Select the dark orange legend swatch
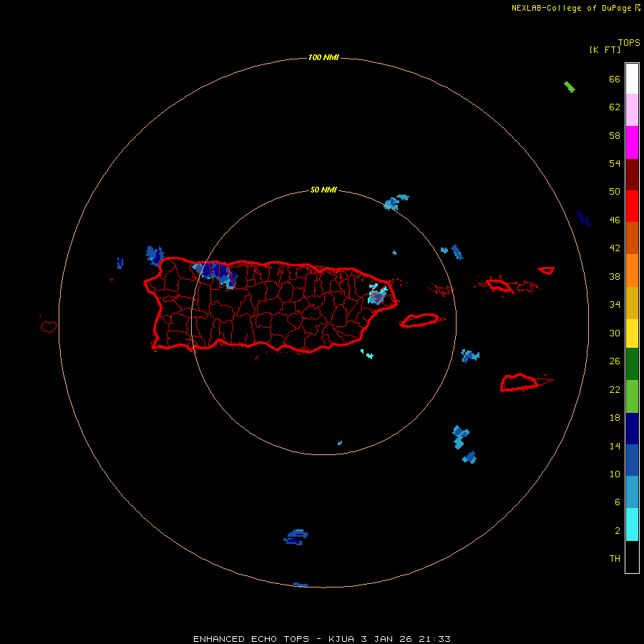Screen dimensions: 644x644 point(632,238)
